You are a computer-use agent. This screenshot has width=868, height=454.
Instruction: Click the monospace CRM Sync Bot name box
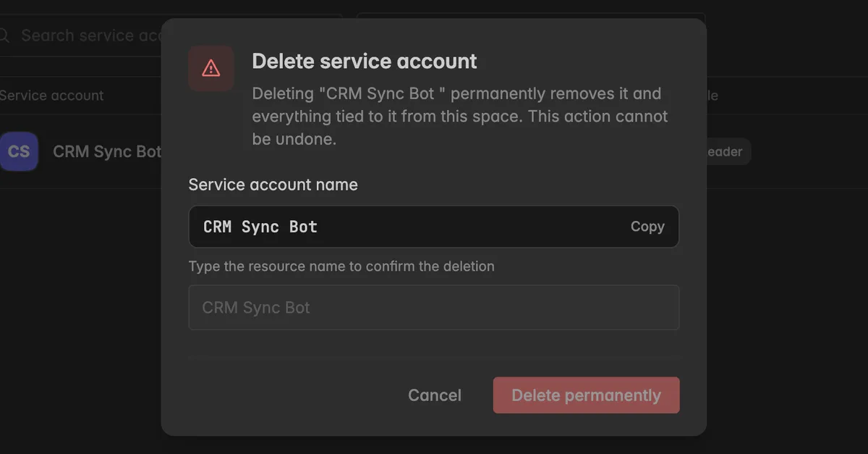pyautogui.click(x=434, y=227)
